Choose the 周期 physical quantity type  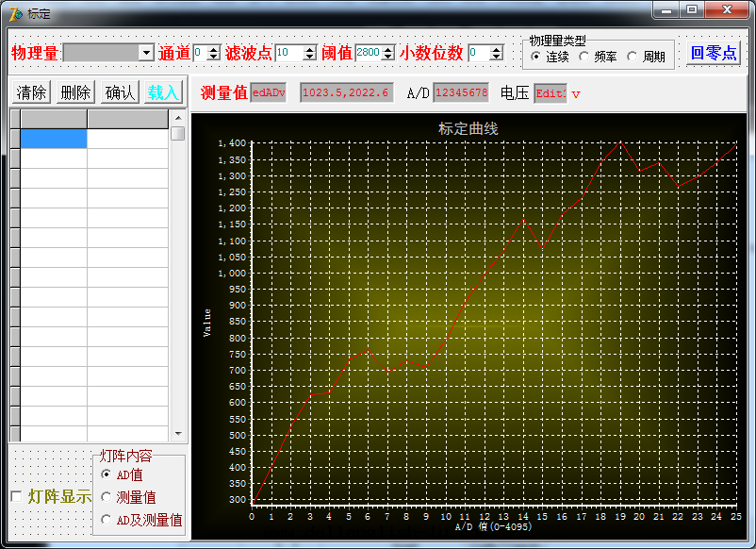point(633,57)
